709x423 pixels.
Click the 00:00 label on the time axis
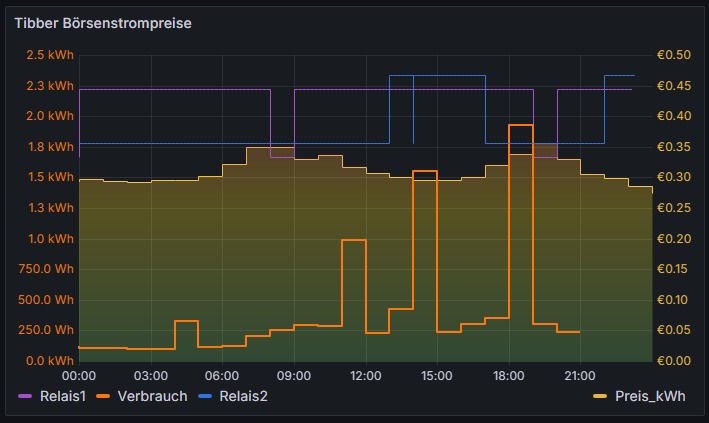[79, 375]
